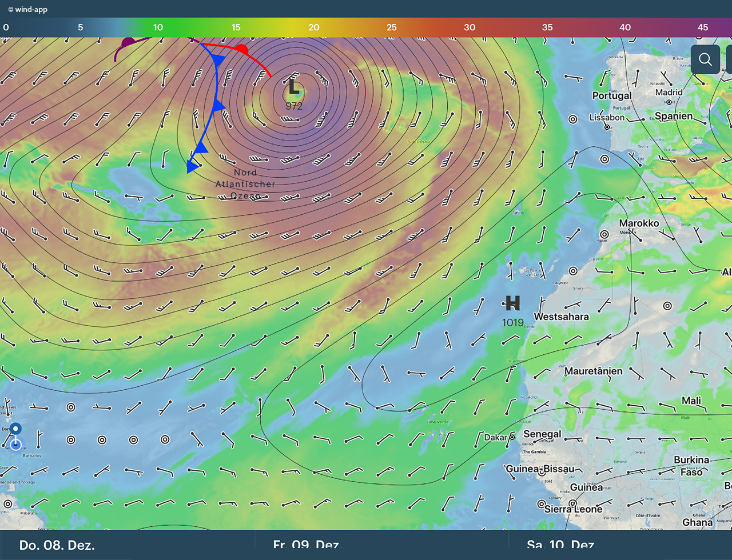Click the Barbados label
732x560 pixels.
point(32,456)
